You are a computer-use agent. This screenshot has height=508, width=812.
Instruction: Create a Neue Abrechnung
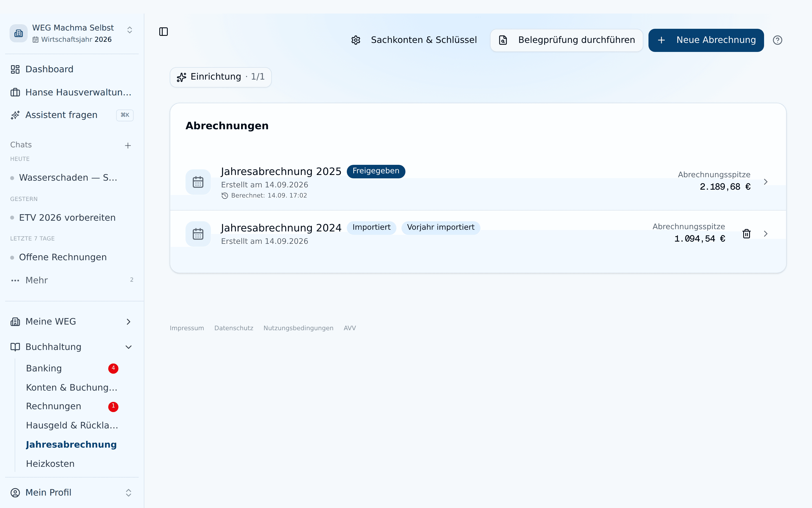coord(706,40)
